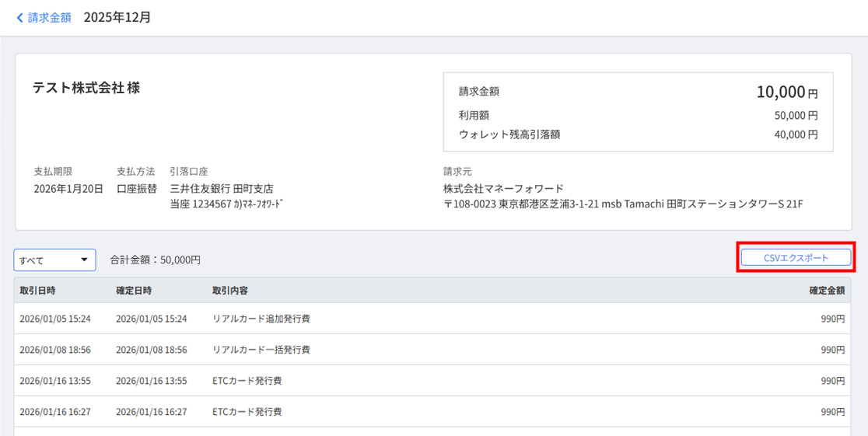This screenshot has width=868, height=436.
Task: Click the 三井住友銀行 田町支店 account text
Action: point(222,189)
